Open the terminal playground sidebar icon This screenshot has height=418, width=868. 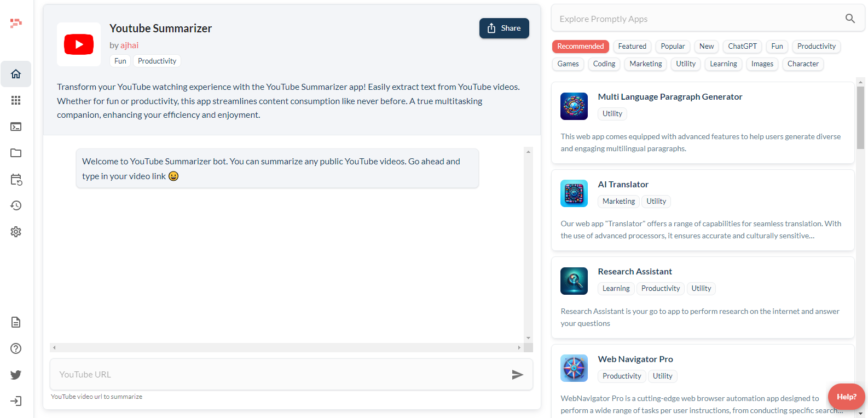16,127
